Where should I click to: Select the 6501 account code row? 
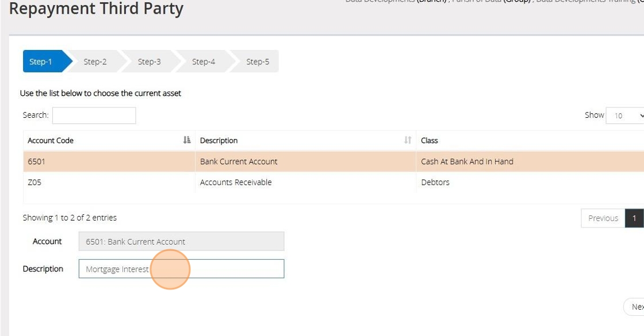click(37, 161)
